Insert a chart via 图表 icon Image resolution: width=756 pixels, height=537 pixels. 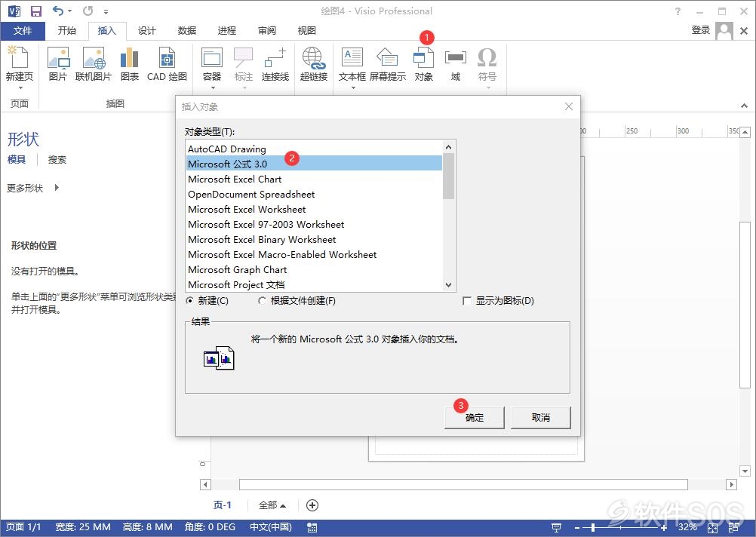pyautogui.click(x=129, y=57)
